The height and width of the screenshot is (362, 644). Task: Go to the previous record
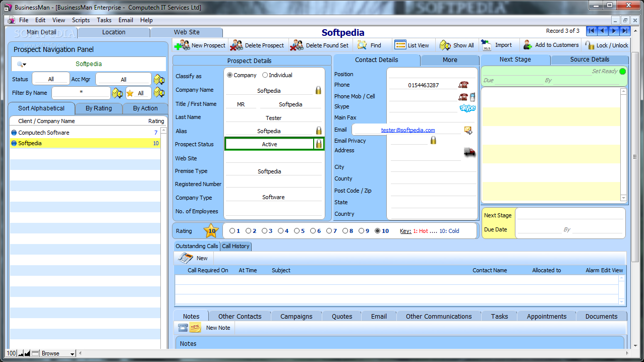[603, 31]
